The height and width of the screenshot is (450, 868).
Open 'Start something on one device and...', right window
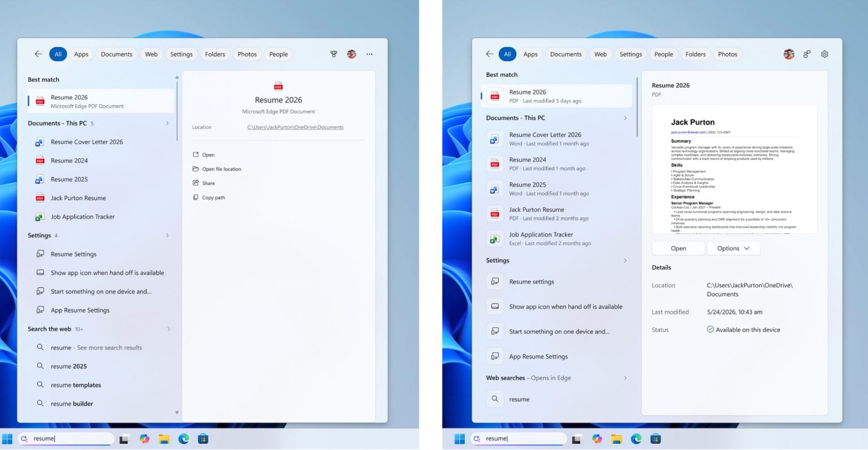[557, 331]
